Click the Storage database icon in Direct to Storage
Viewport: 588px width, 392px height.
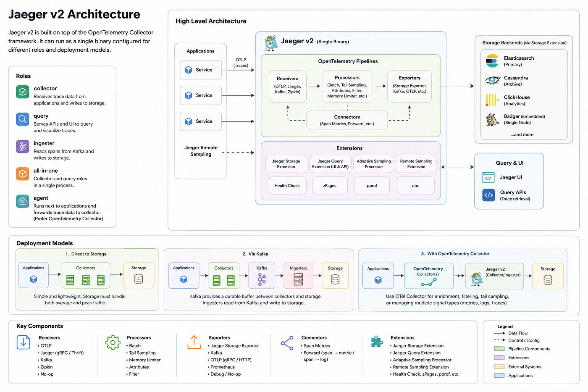(x=139, y=279)
